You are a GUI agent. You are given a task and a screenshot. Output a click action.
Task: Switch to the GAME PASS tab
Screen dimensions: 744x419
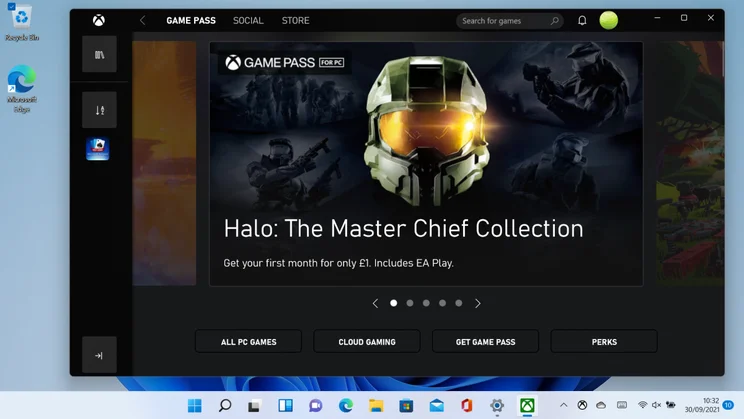191,21
